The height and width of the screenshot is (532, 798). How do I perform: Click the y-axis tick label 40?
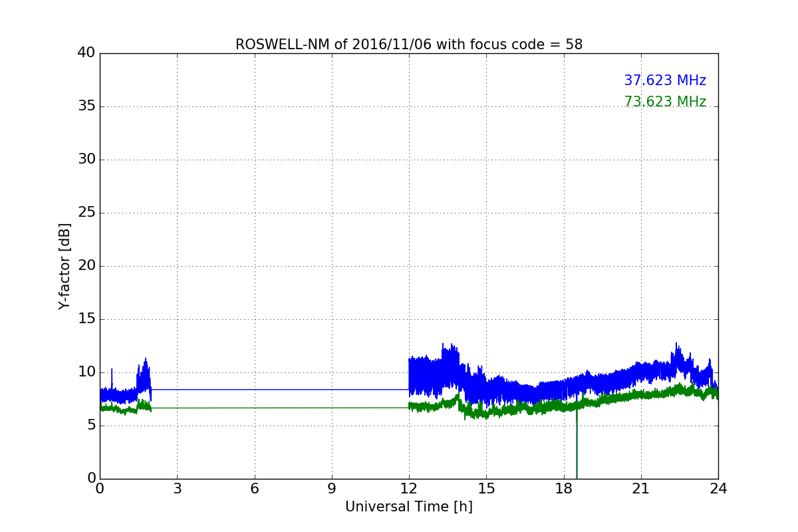point(86,53)
